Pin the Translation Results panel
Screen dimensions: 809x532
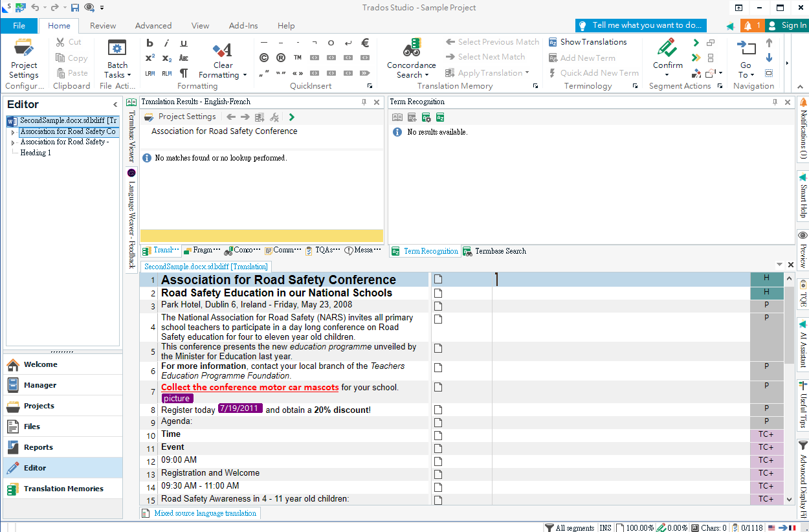pyautogui.click(x=364, y=102)
